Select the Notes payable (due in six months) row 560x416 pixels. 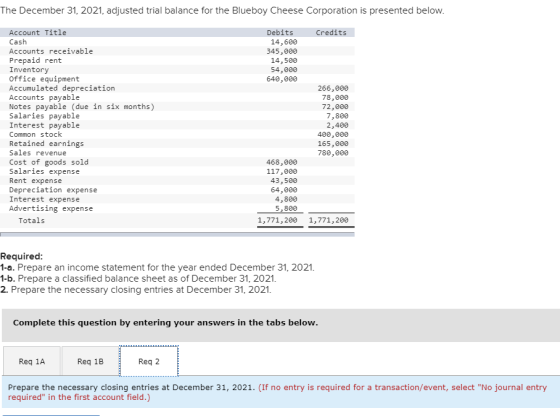(x=177, y=106)
